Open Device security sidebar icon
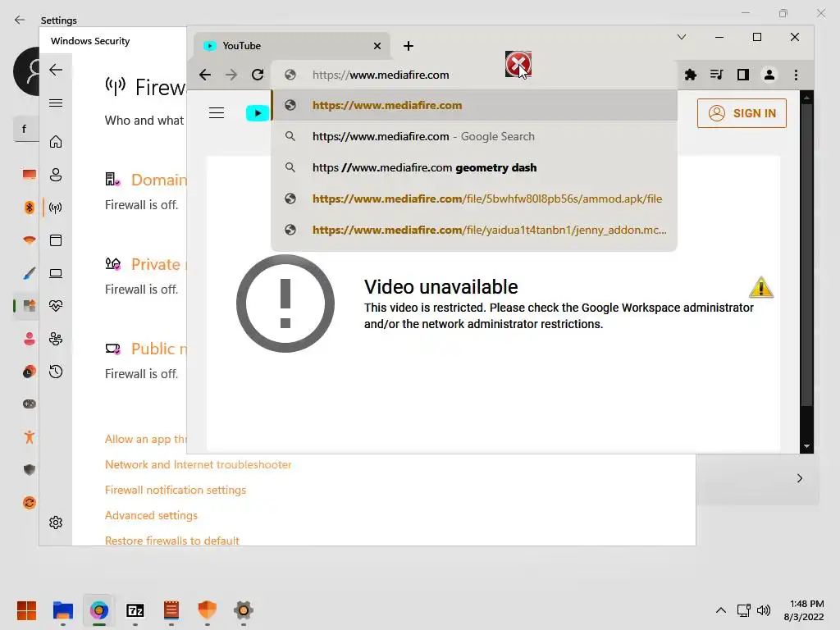This screenshot has height=630, width=840. coord(56,273)
